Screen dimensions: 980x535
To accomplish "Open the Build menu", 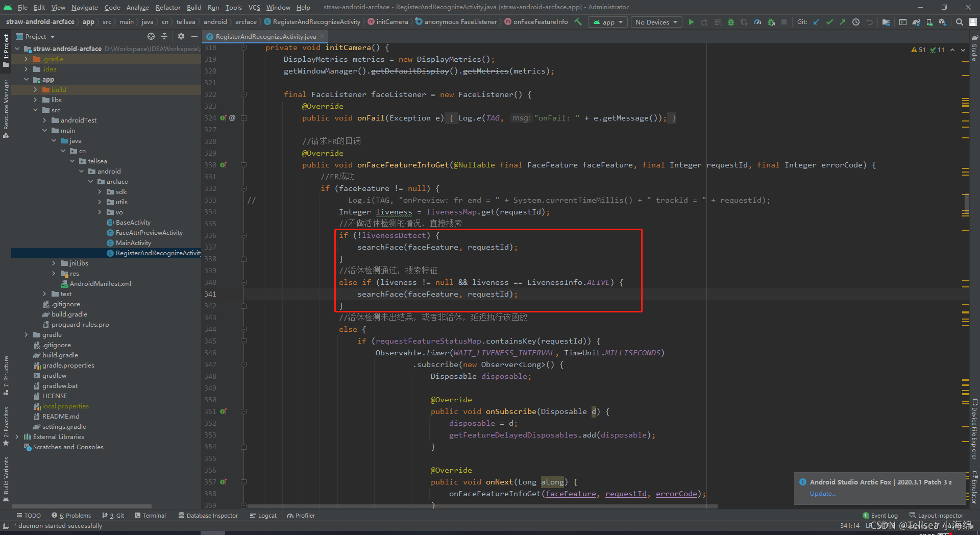I will pos(194,7).
